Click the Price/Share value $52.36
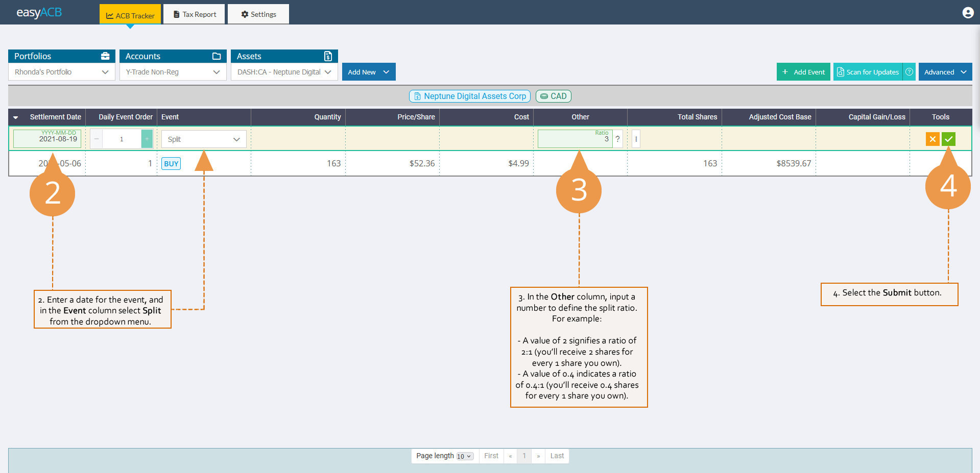980x473 pixels. tap(422, 163)
